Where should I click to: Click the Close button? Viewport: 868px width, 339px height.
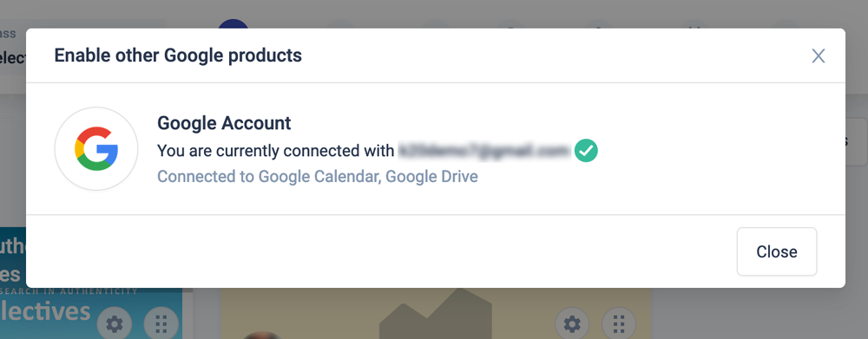(777, 251)
